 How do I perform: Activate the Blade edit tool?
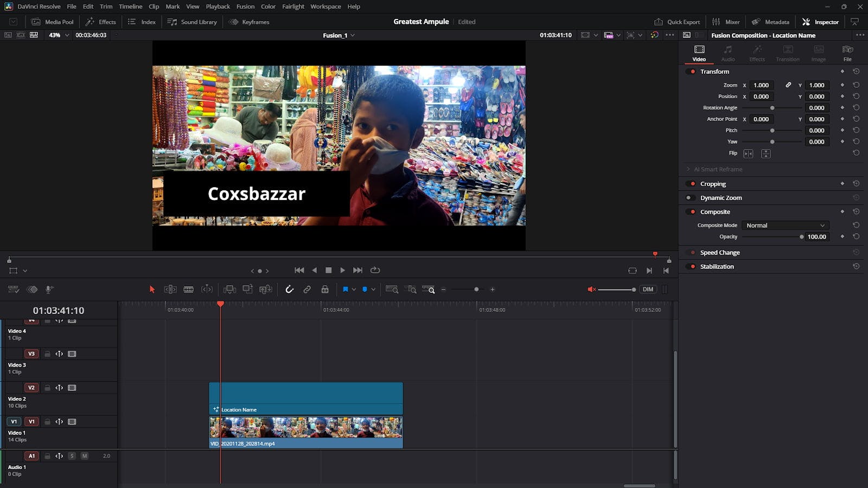click(188, 290)
